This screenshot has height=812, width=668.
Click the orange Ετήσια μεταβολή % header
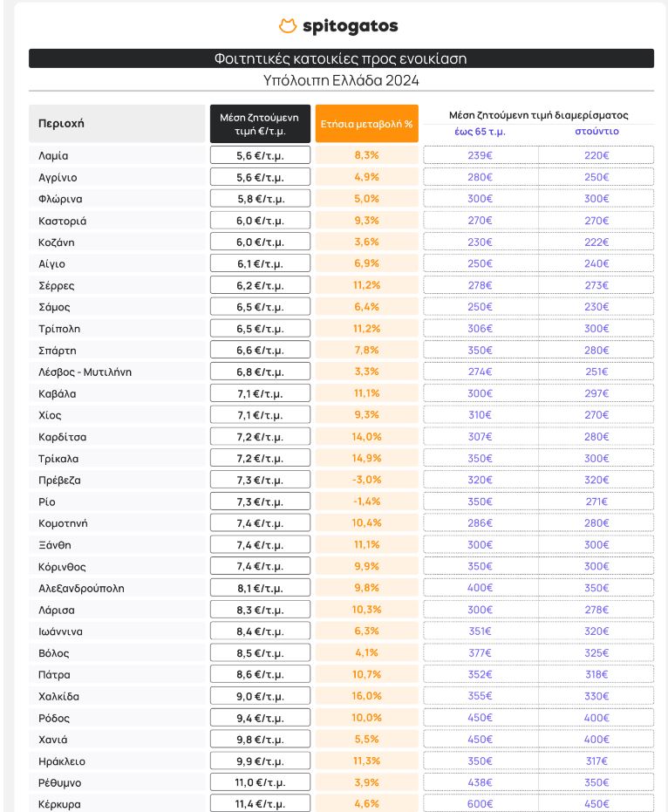click(x=366, y=123)
